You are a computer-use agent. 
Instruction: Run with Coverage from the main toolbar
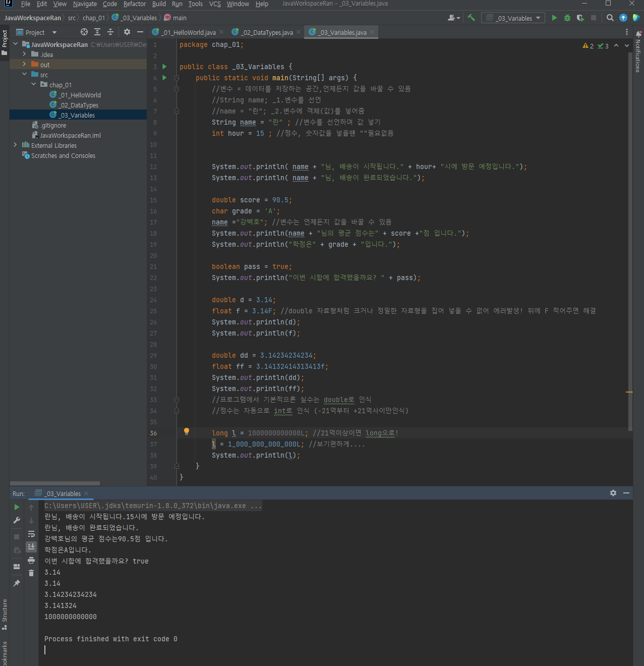(x=580, y=18)
